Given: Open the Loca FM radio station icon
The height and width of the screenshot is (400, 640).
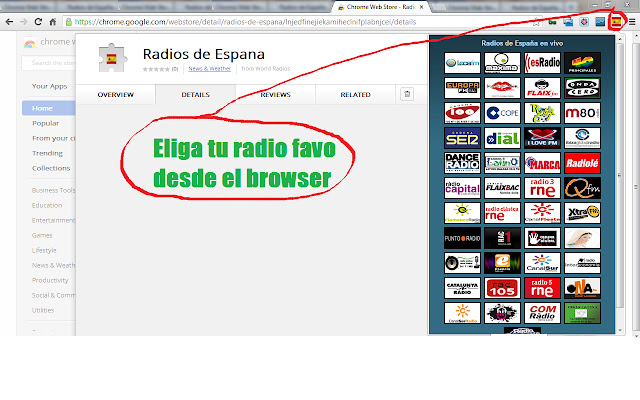Looking at the screenshot, I should point(462,63).
